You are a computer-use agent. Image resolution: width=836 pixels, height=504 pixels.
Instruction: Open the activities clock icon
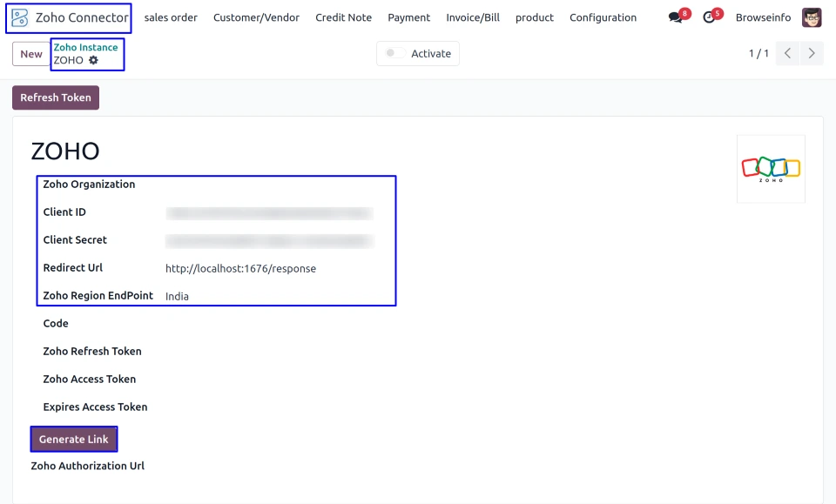pyautogui.click(x=709, y=17)
